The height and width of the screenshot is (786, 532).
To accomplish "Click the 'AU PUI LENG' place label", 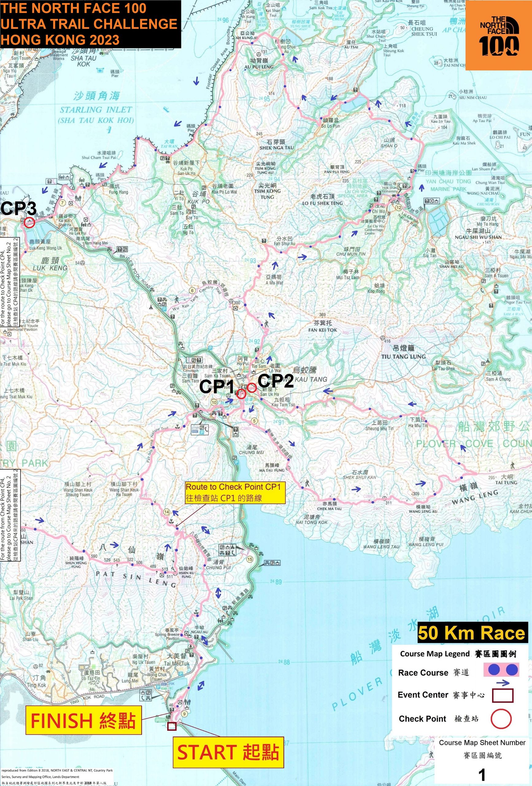I will [x=258, y=67].
